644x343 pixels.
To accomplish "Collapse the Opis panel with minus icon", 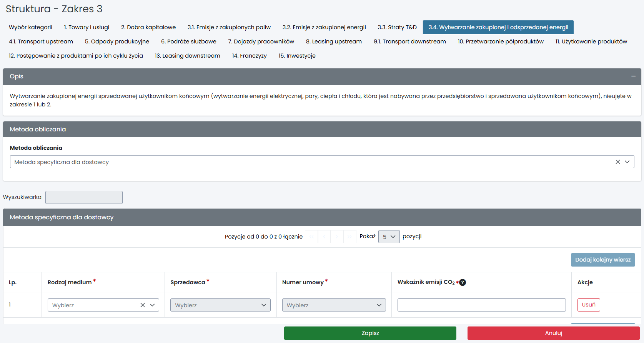I will [x=633, y=76].
